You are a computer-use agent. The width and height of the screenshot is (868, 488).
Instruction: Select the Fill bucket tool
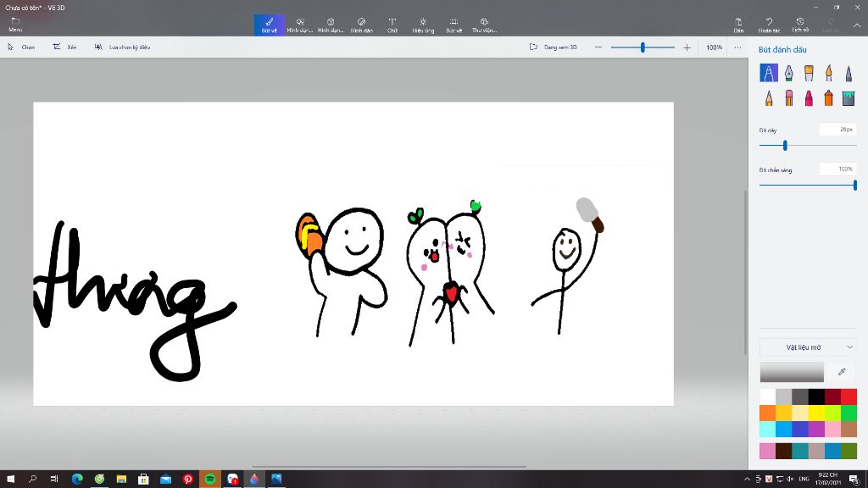pos(849,98)
